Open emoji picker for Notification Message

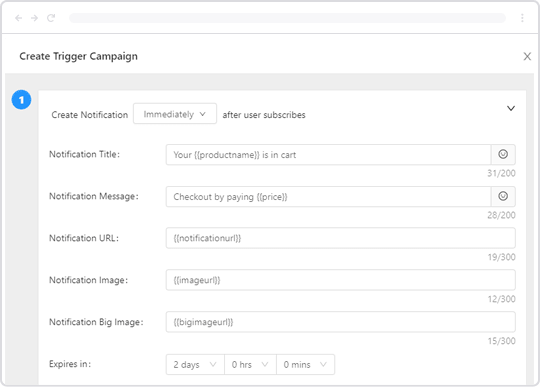(x=503, y=197)
